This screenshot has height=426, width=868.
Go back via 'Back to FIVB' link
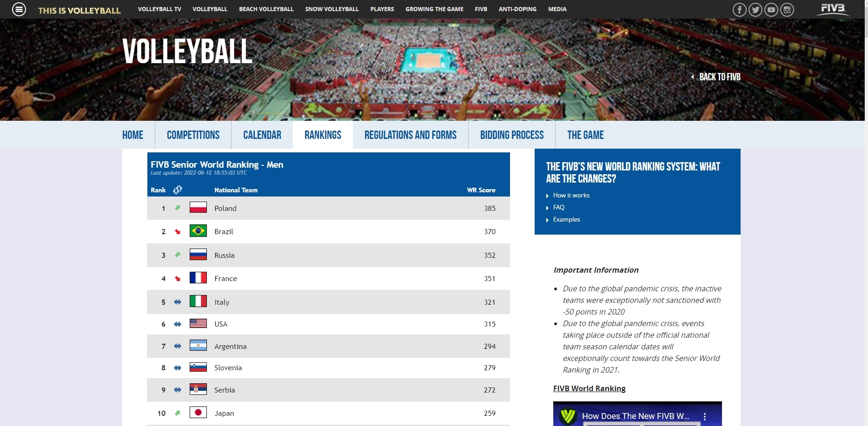[x=719, y=77]
